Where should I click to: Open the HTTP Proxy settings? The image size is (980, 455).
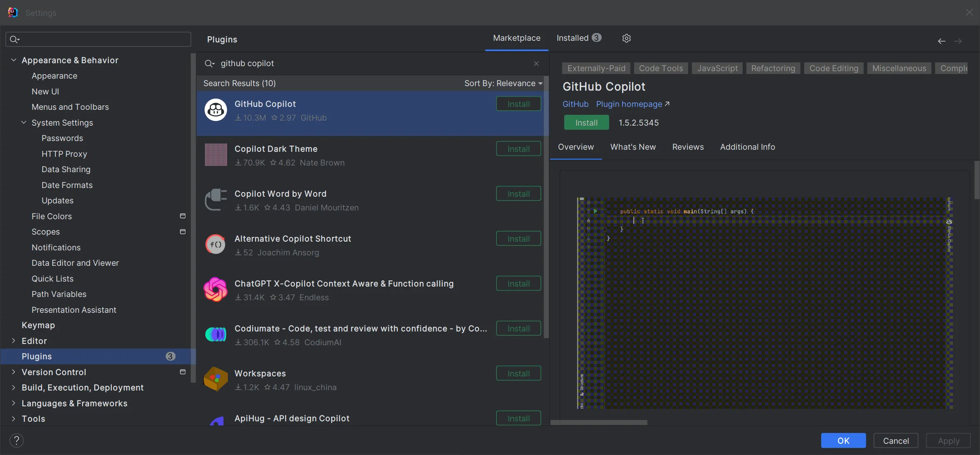64,154
